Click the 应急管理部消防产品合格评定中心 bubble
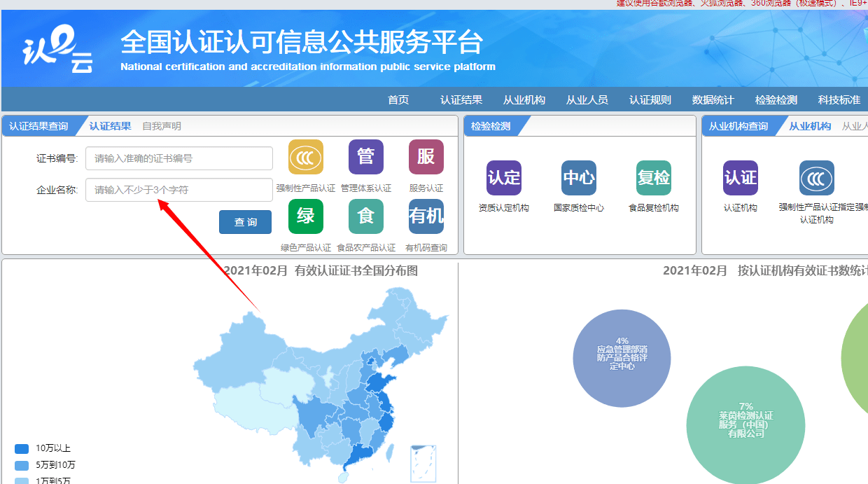This screenshot has height=484, width=868. click(622, 359)
